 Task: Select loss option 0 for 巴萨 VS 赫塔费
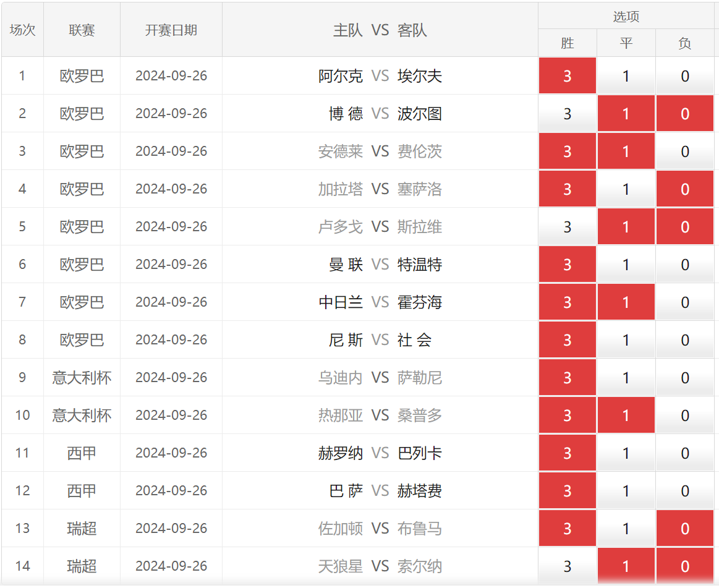tap(684, 491)
